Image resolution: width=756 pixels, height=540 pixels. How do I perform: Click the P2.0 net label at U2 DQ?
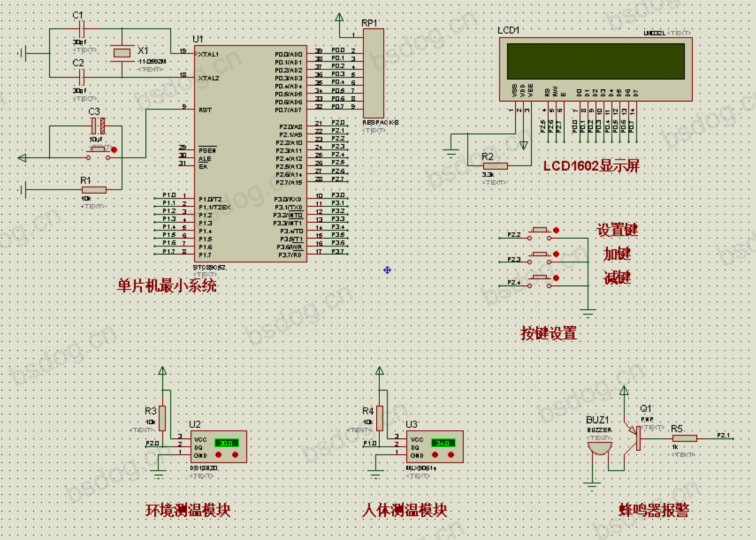152,443
